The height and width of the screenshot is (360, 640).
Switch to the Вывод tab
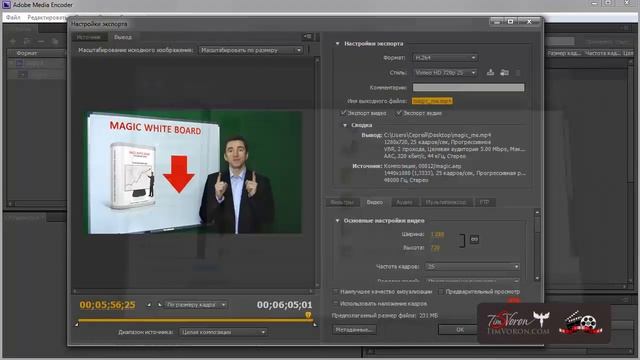click(123, 37)
